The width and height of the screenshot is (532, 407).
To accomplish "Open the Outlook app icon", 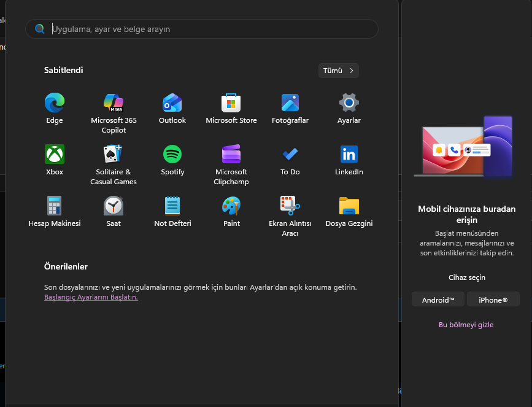I will pos(172,103).
